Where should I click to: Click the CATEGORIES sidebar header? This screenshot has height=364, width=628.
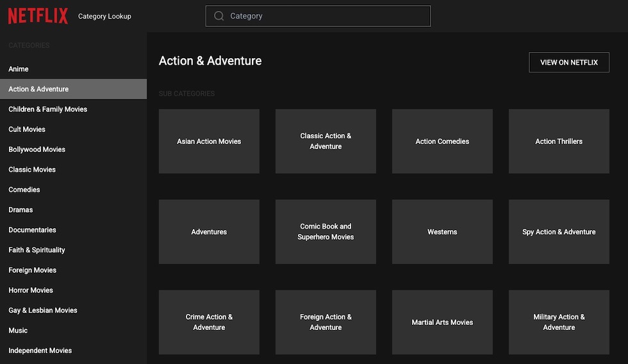point(29,45)
